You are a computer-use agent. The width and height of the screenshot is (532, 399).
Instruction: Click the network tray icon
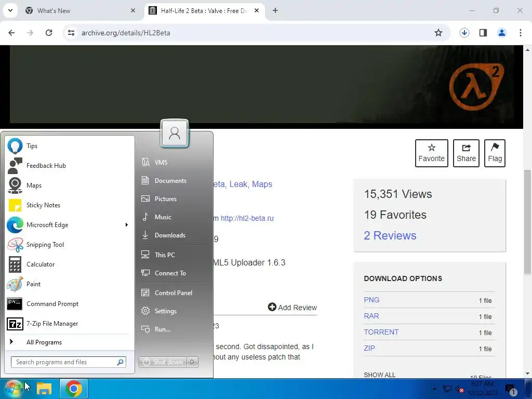[447, 389]
